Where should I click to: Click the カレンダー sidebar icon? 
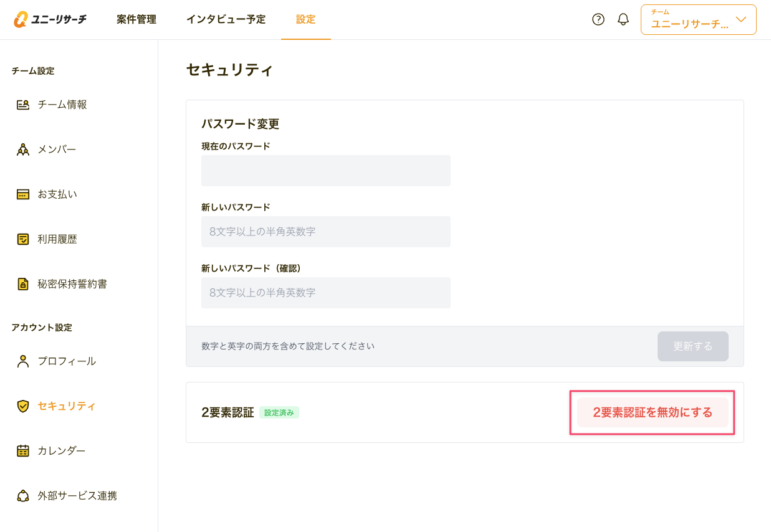pos(23,451)
